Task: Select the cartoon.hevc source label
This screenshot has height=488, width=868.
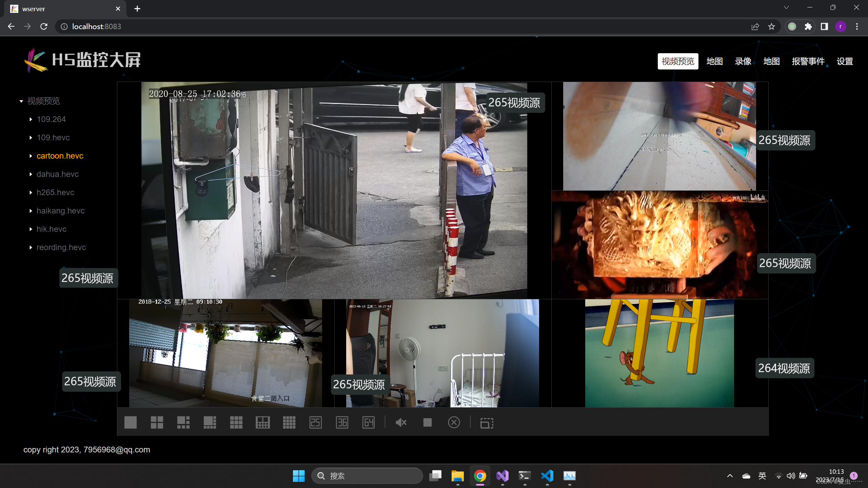Action: coord(60,156)
